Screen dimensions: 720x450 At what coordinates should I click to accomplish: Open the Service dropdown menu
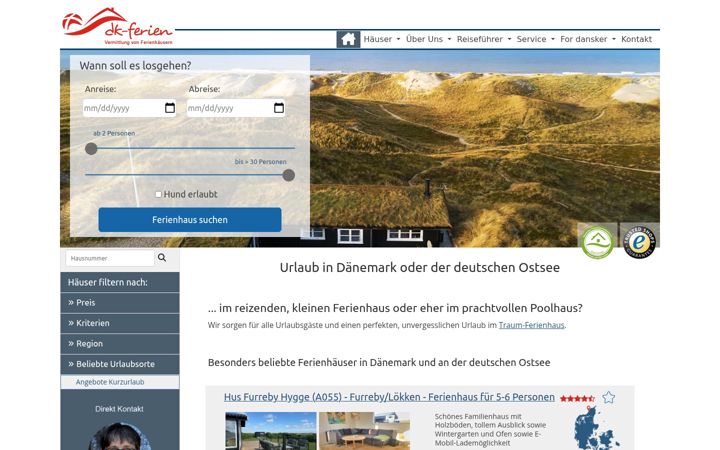coord(535,39)
